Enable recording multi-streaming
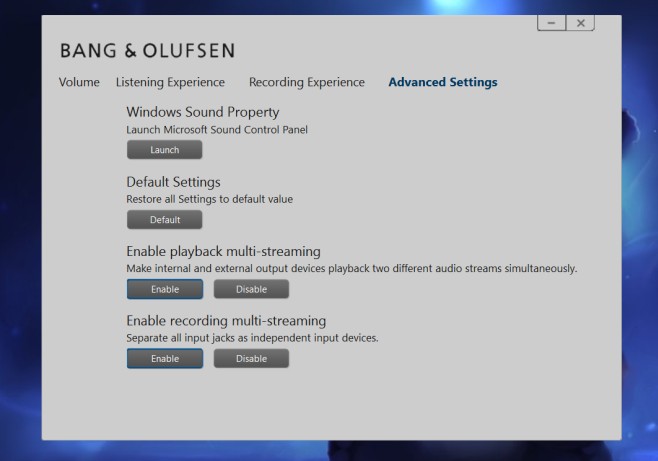This screenshot has height=461, width=658. (165, 359)
